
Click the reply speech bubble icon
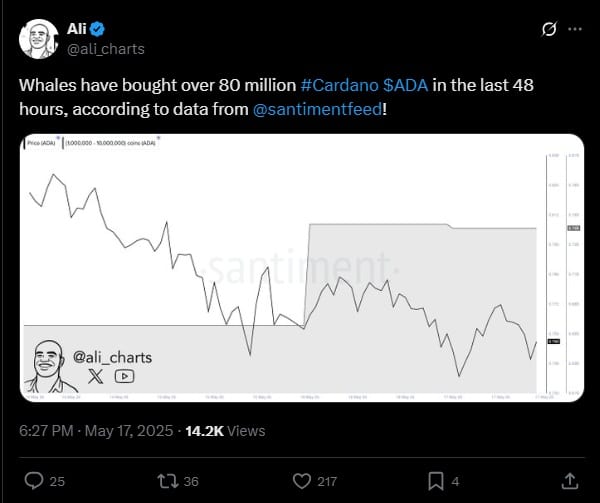[x=32, y=481]
